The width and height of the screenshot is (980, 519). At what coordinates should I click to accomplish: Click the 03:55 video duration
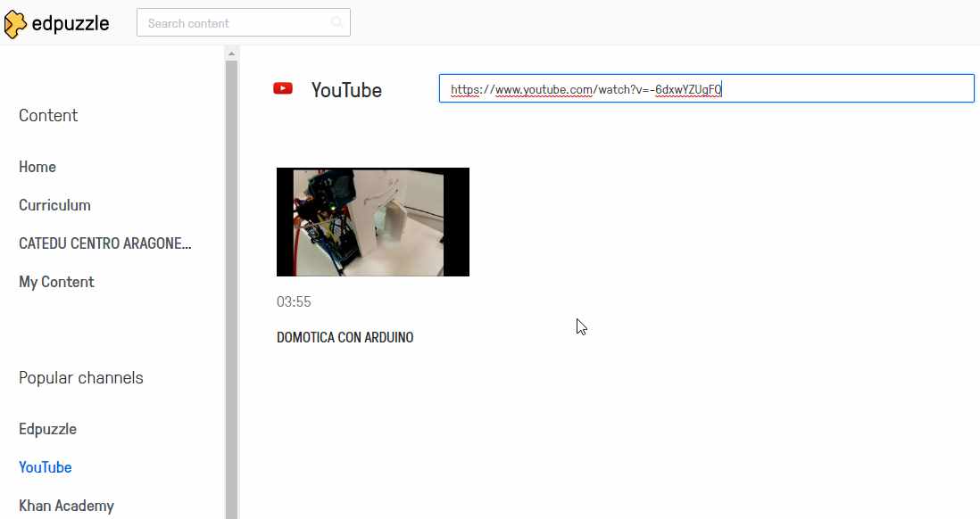[x=294, y=301]
